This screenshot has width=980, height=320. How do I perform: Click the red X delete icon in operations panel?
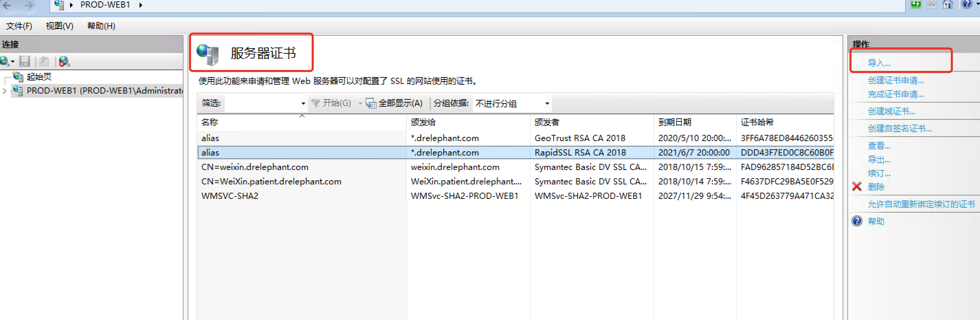[x=857, y=186]
